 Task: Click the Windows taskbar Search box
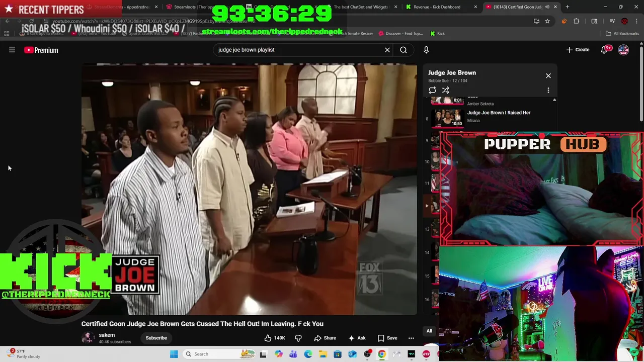(217, 354)
